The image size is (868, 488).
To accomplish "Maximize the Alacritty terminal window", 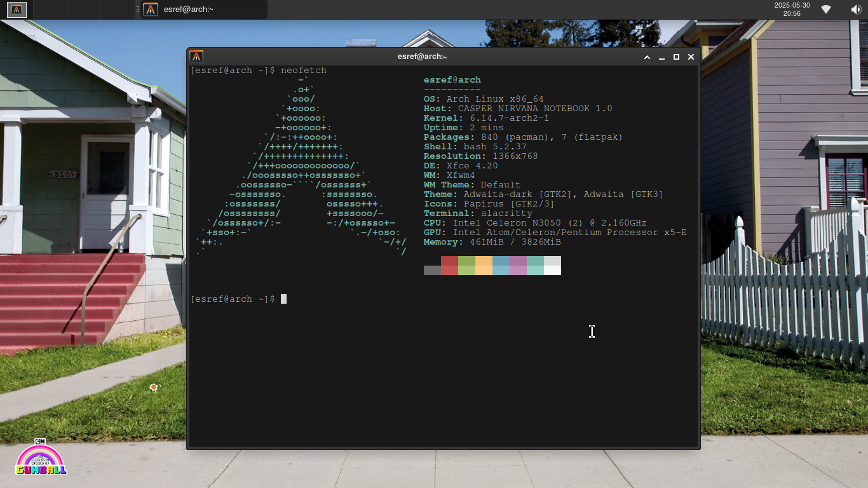I will tap(676, 57).
